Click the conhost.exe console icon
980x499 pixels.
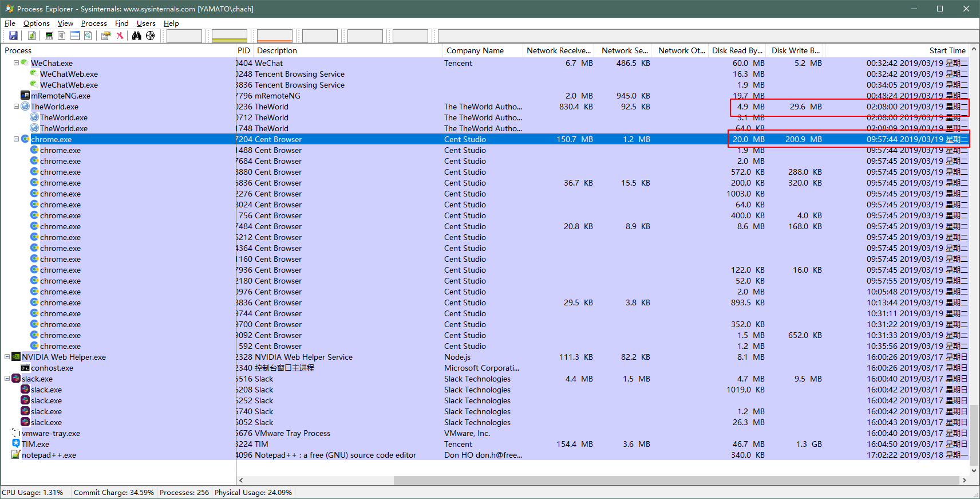point(25,368)
